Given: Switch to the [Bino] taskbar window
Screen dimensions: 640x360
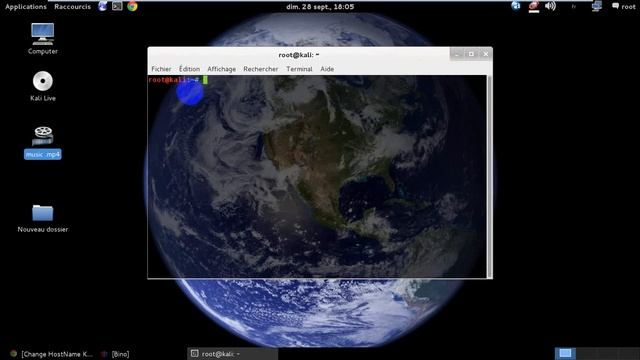Looking at the screenshot, I should point(116,354).
